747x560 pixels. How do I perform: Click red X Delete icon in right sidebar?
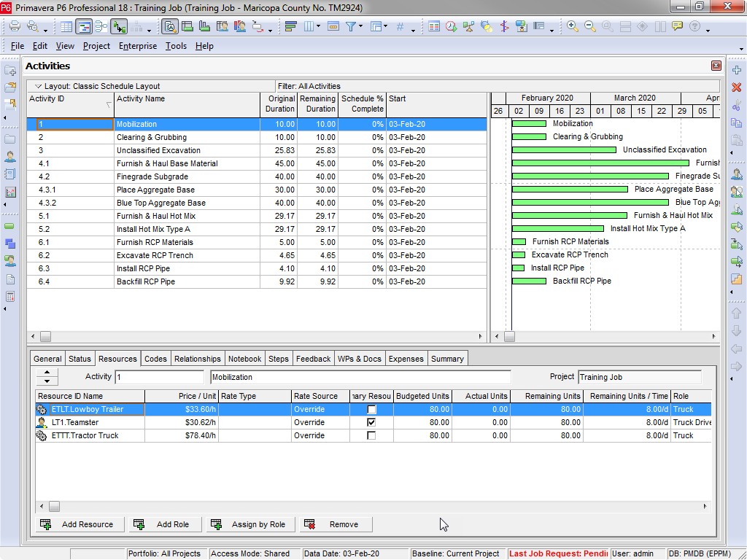click(736, 87)
